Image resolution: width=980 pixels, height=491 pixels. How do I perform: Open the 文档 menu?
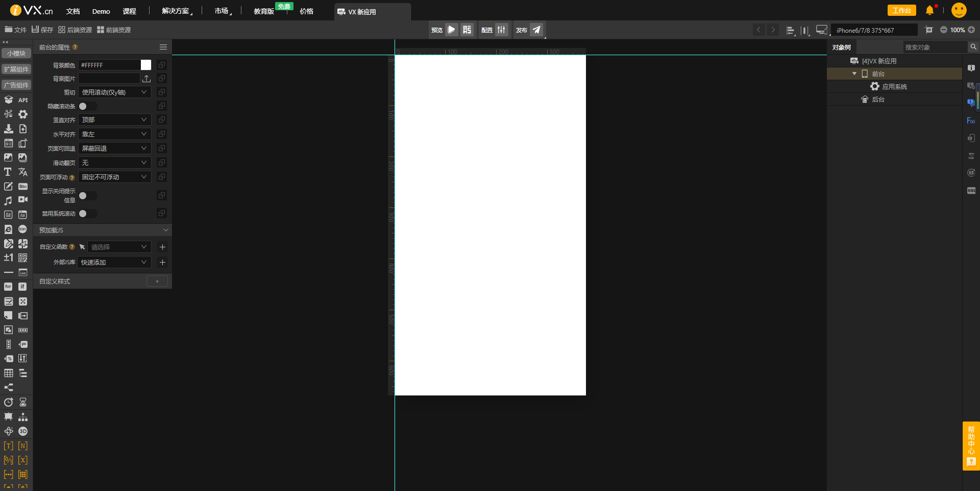pyautogui.click(x=73, y=11)
